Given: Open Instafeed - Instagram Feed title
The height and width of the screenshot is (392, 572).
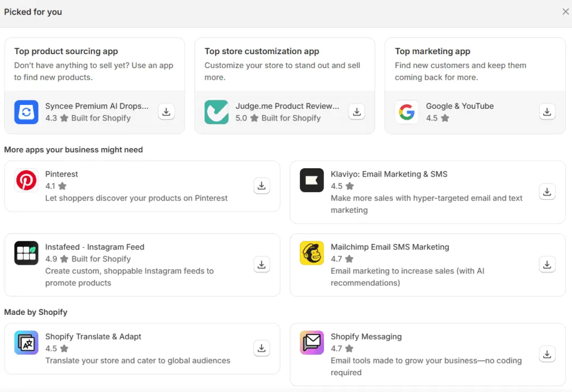Looking at the screenshot, I should click(95, 247).
